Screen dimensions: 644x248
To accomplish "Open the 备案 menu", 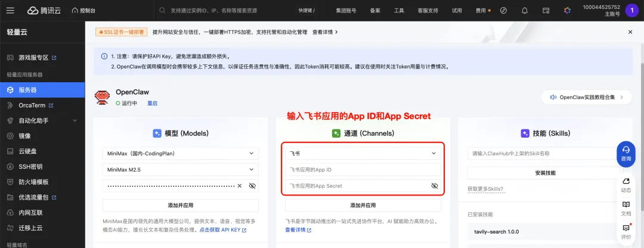I will [x=375, y=11].
